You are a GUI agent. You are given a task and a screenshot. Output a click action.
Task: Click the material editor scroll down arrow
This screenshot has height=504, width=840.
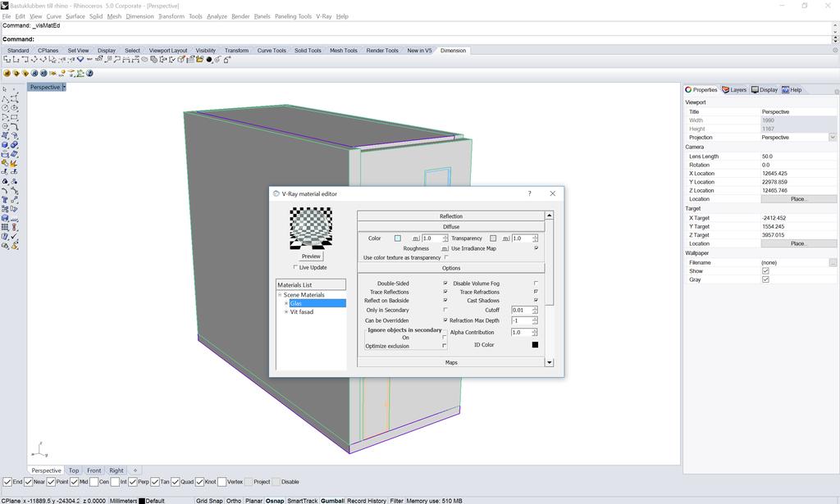coord(549,362)
